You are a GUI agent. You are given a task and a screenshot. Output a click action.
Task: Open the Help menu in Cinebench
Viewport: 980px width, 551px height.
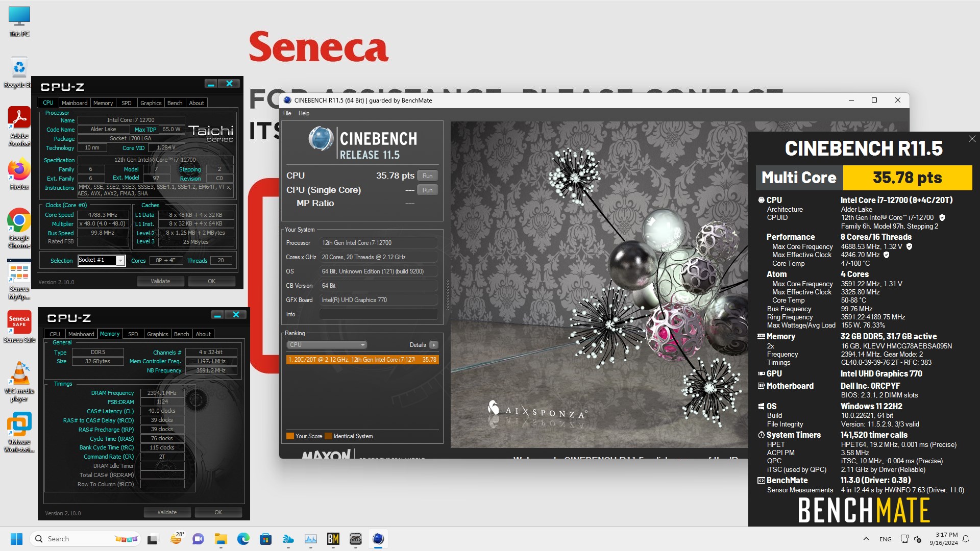(304, 113)
